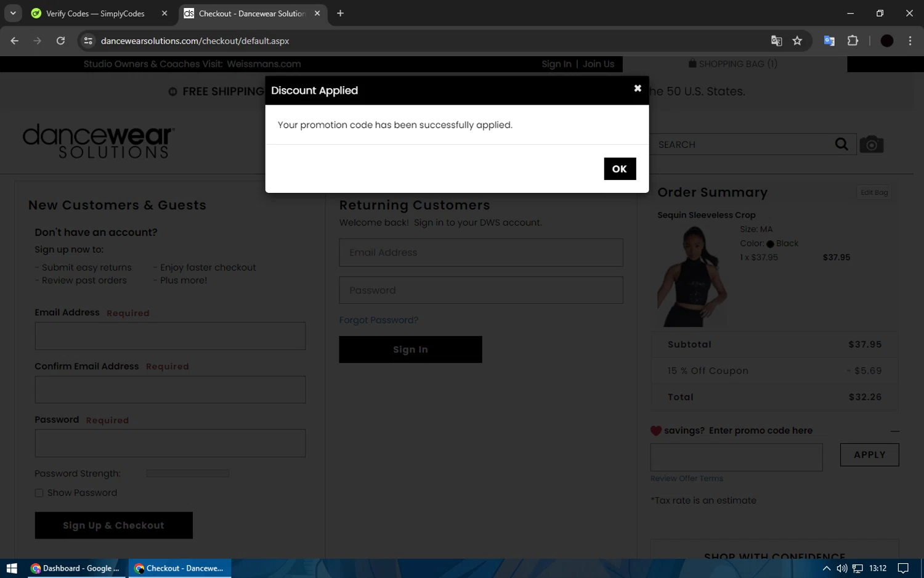Open the Extensions puzzle icon
This screenshot has height=578, width=924.
(853, 41)
